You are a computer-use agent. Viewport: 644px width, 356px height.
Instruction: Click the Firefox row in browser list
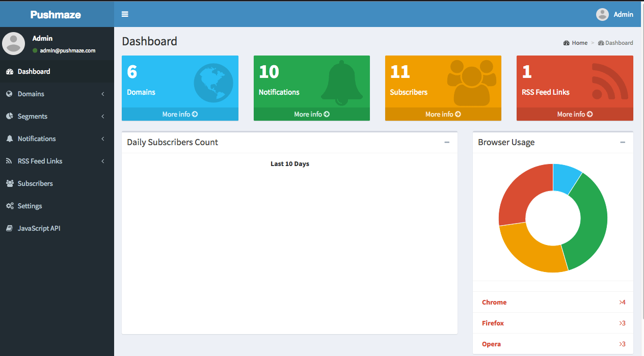(x=553, y=323)
